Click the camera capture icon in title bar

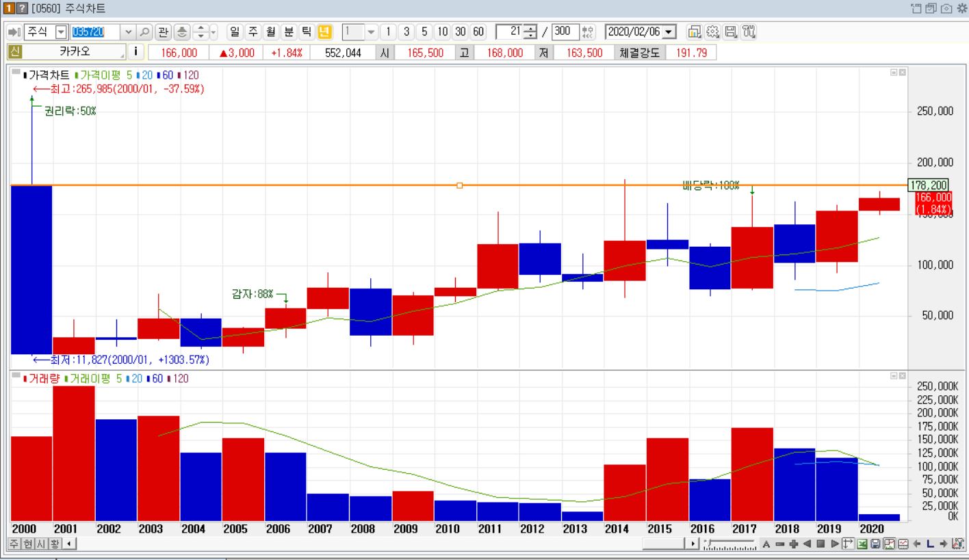pyautogui.click(x=946, y=8)
